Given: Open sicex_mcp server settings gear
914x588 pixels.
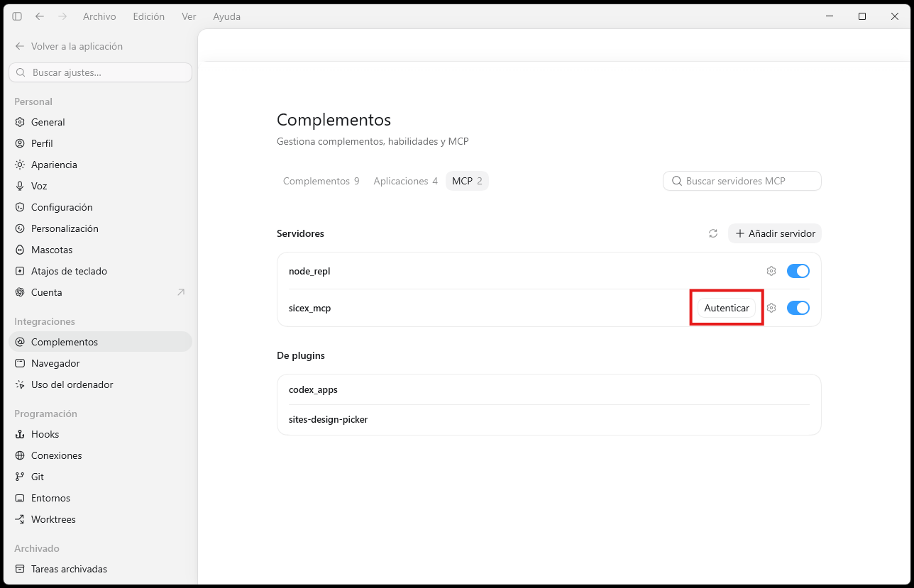Looking at the screenshot, I should pyautogui.click(x=771, y=308).
